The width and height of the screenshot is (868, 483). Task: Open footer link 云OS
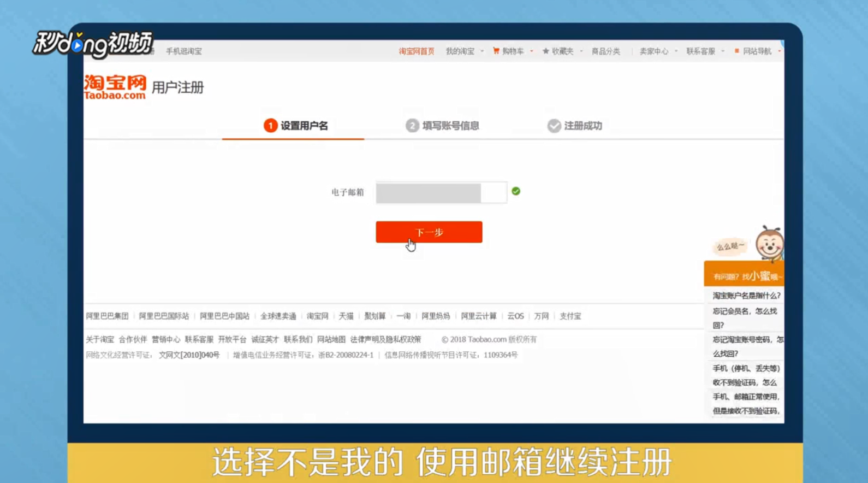tap(515, 316)
